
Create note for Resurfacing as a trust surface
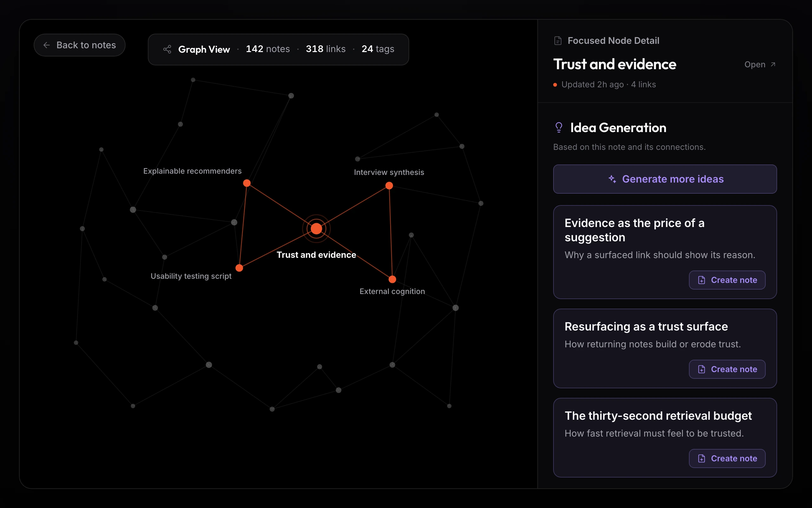pyautogui.click(x=727, y=369)
